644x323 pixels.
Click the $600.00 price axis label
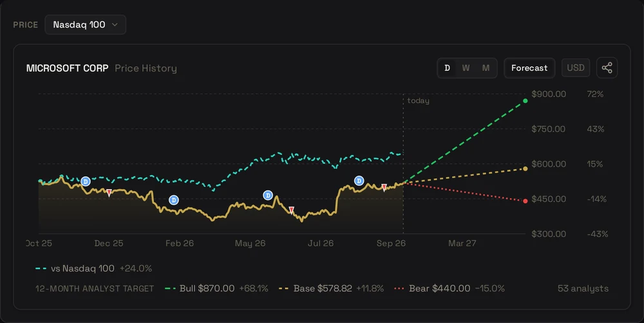pos(549,164)
